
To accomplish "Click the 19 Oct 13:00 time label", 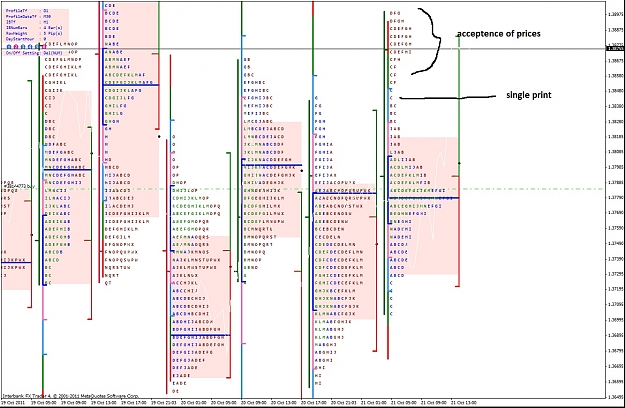I will pos(104,402).
